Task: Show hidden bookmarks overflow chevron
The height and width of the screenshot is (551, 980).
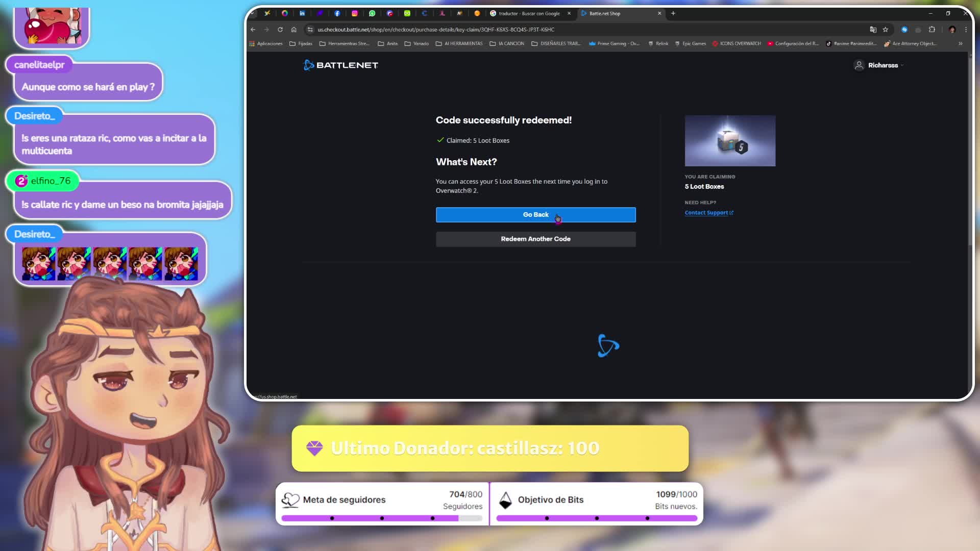Action: pos(960,43)
